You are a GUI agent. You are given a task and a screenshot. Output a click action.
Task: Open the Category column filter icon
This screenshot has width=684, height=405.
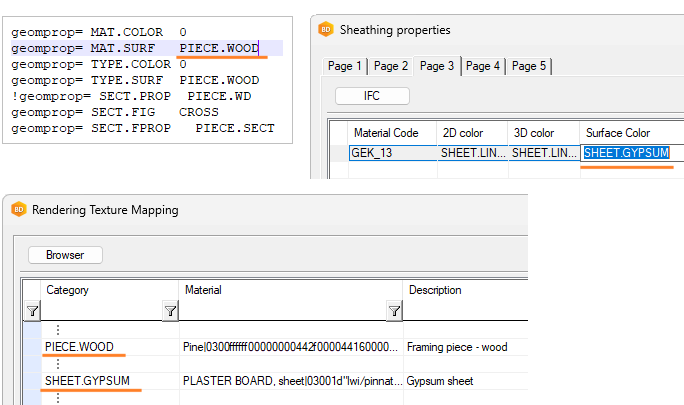coord(169,312)
